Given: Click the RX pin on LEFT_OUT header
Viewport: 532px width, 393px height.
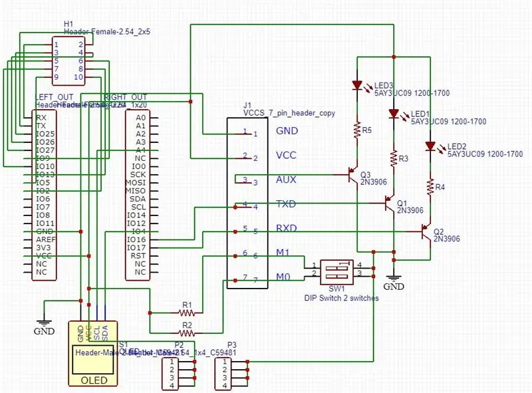Looking at the screenshot, I should pyautogui.click(x=41, y=118).
